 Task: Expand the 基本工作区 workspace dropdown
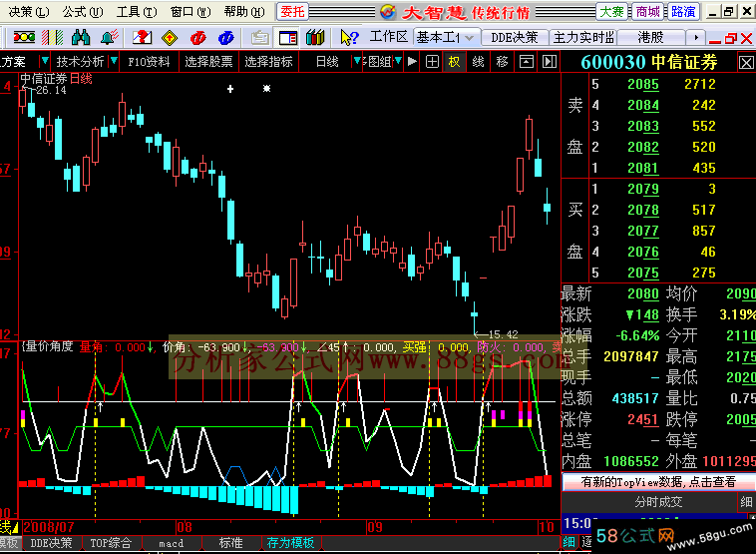point(470,37)
